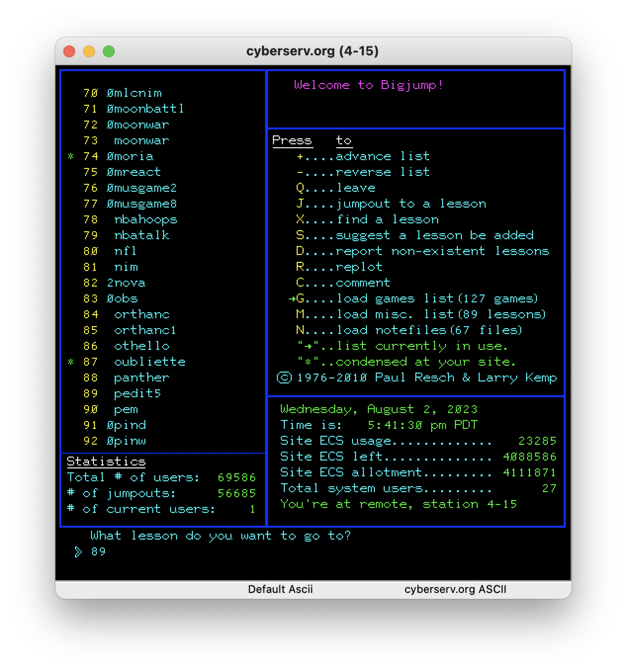Click the arrow marker before G load games
This screenshot has width=627, height=672.
292,298
